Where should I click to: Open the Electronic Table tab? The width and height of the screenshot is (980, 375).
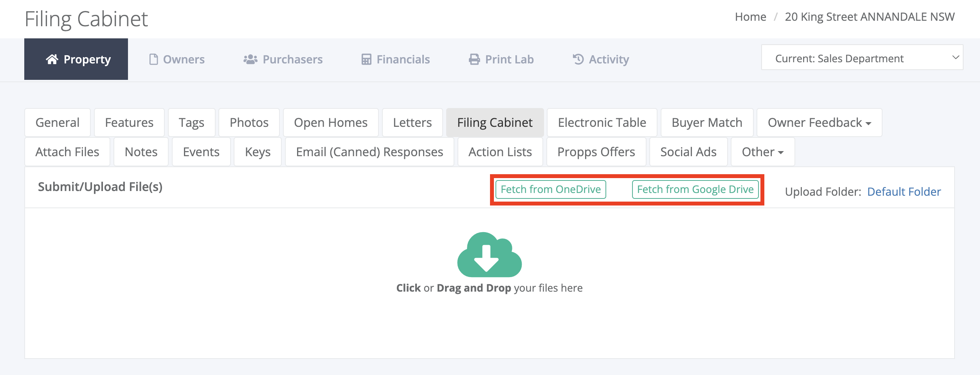coord(602,123)
